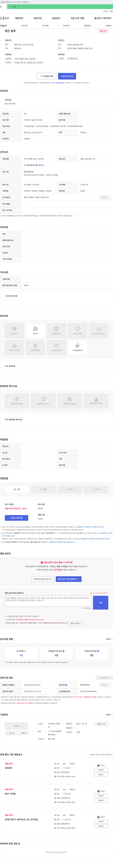Open the 지도 보기 dropdown for 근무 예정지

click(105, 197)
